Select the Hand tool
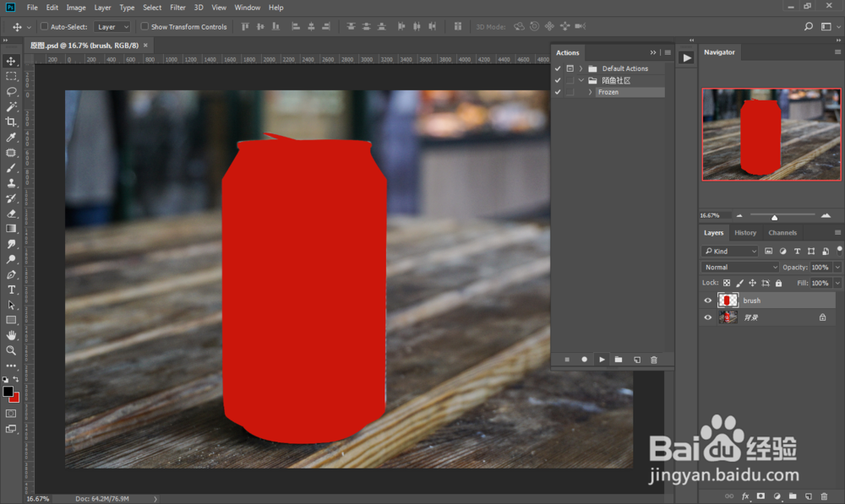The height and width of the screenshot is (504, 845). point(12,335)
